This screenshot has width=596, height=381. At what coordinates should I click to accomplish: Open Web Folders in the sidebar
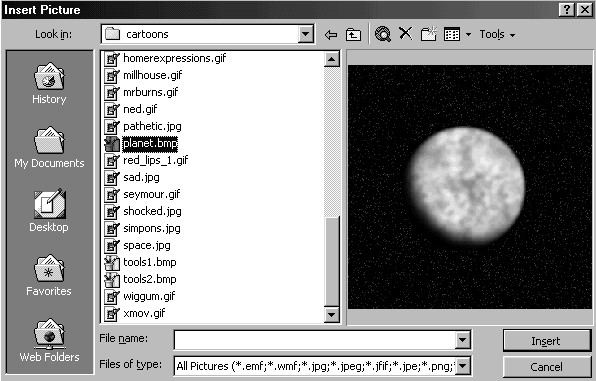pos(49,340)
